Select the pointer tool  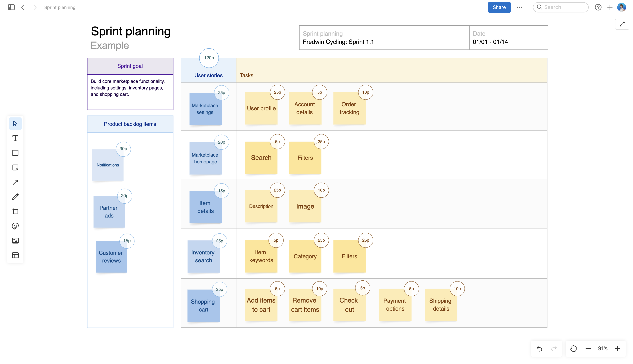pos(15,123)
